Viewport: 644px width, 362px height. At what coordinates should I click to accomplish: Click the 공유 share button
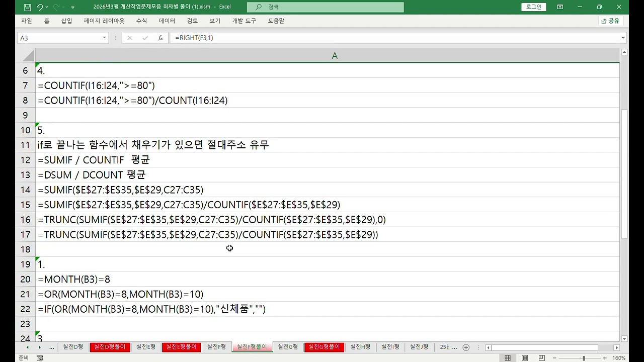pyautogui.click(x=611, y=21)
